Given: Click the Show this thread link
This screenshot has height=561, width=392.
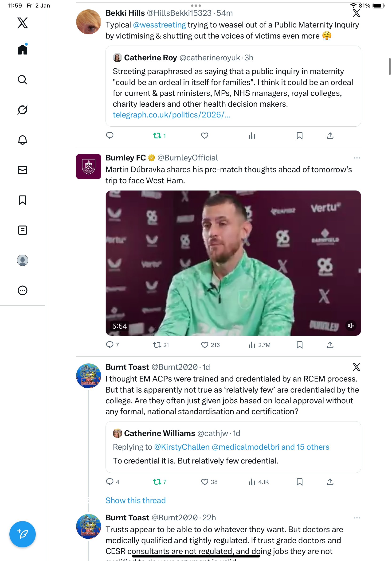Looking at the screenshot, I should click(x=135, y=500).
